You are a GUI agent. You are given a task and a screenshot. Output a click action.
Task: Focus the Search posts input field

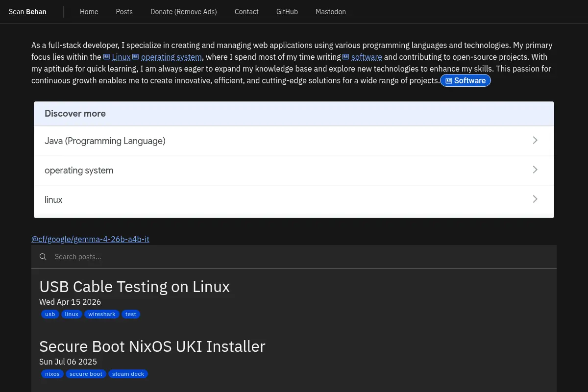(294, 257)
